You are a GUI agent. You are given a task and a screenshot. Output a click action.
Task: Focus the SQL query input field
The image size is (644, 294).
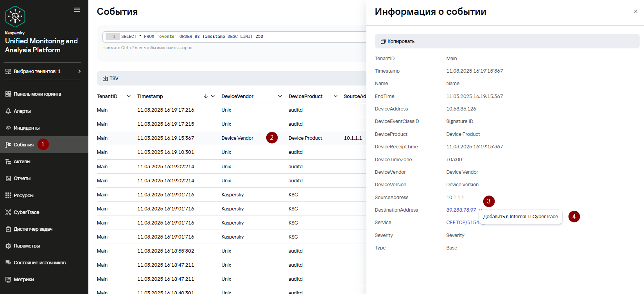point(235,37)
